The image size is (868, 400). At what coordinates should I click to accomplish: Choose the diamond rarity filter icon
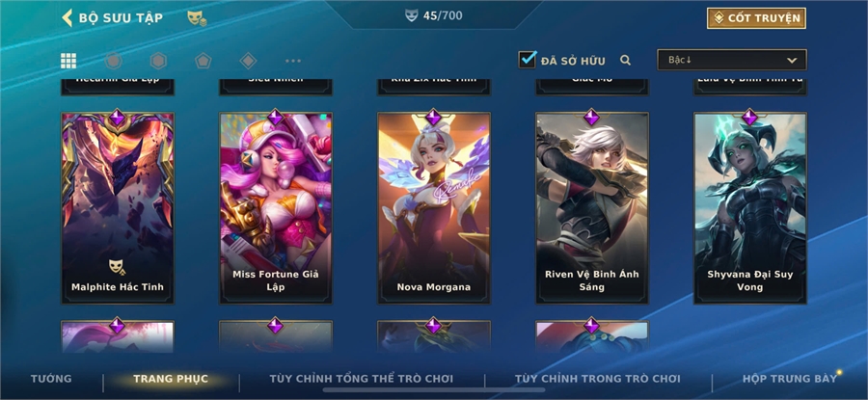(x=248, y=61)
